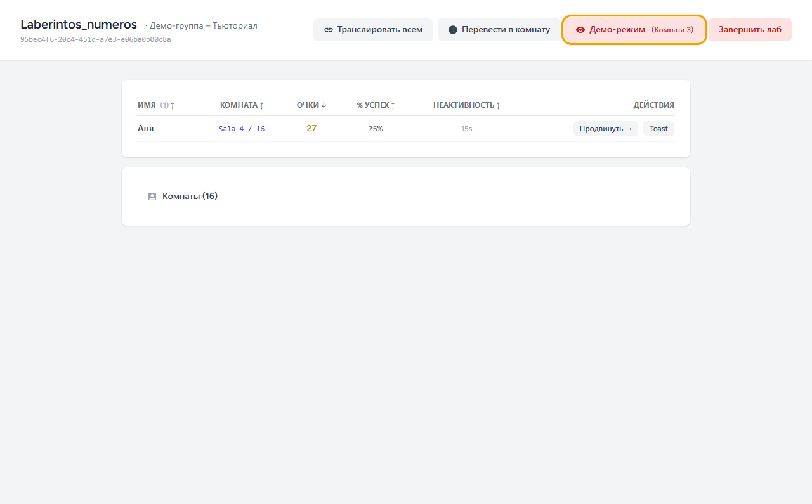Image resolution: width=812 pixels, height=504 pixels.
Task: Click the Действия column header
Action: tap(653, 105)
